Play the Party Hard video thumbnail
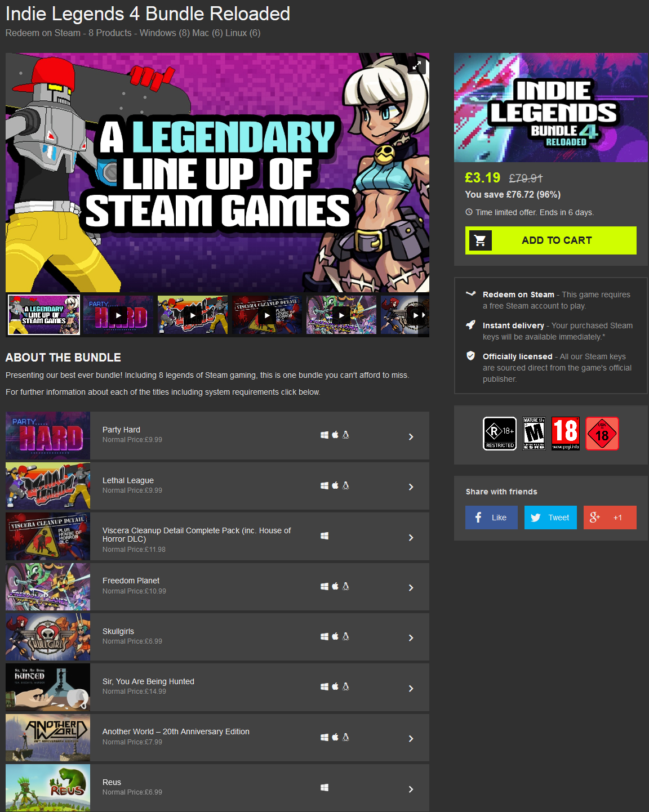Image resolution: width=649 pixels, height=812 pixels. pos(118,315)
